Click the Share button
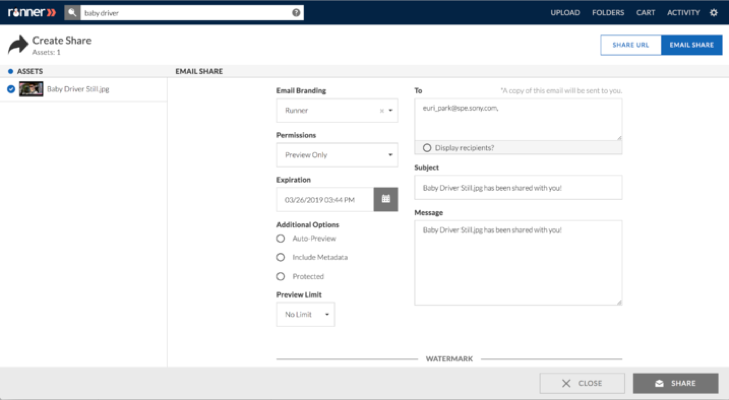 (676, 383)
